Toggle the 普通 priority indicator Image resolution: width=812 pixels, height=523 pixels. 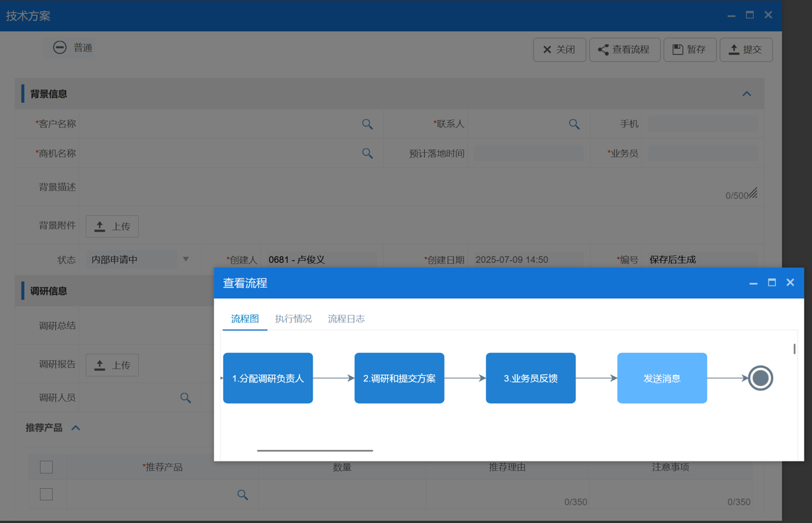pos(83,46)
